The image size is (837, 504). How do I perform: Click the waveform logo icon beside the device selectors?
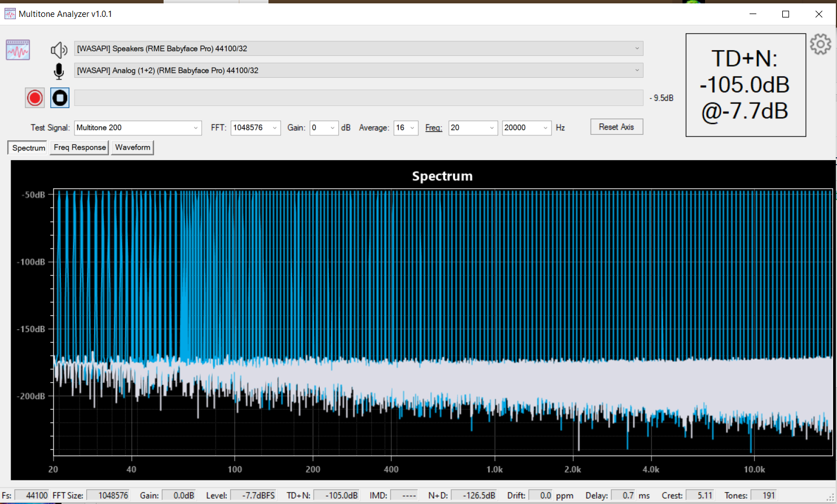[18, 50]
